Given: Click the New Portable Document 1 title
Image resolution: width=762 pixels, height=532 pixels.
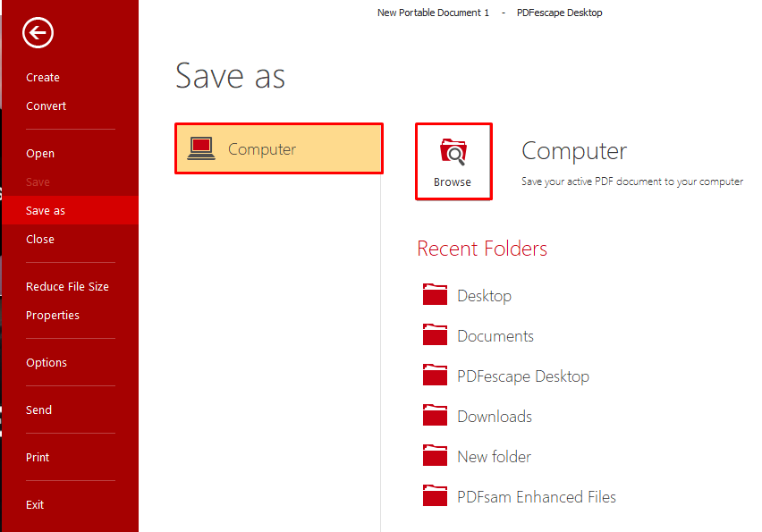Looking at the screenshot, I should [x=434, y=13].
